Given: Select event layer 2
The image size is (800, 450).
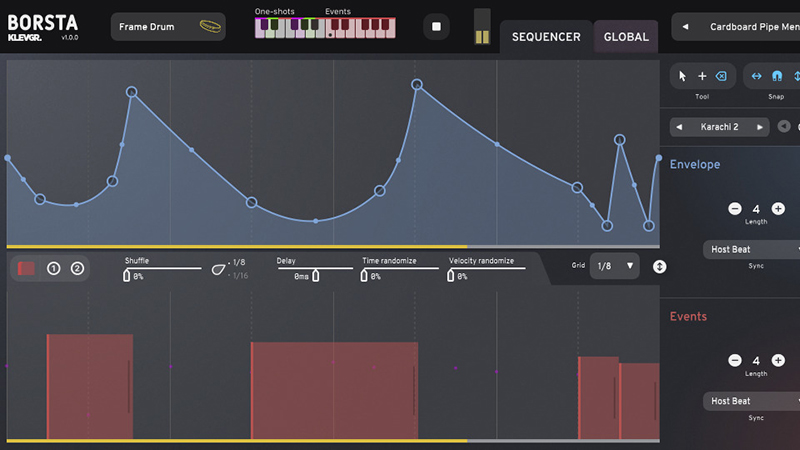Looking at the screenshot, I should [77, 268].
